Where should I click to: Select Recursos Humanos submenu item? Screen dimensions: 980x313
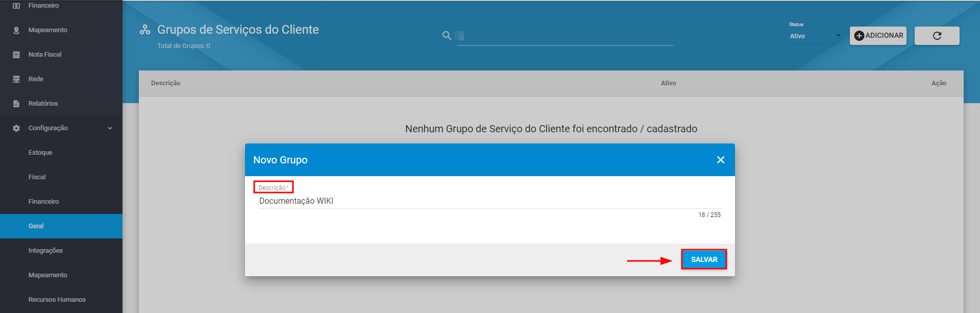pyautogui.click(x=61, y=300)
